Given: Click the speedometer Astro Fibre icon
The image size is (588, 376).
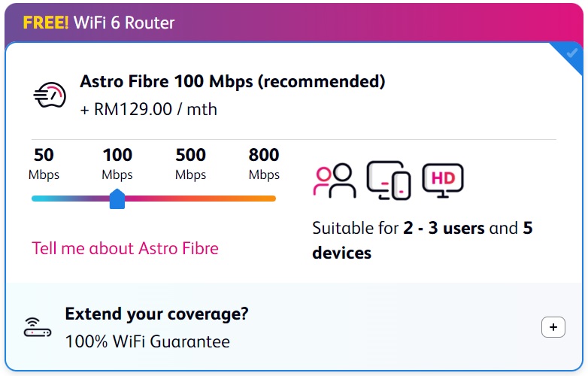Looking at the screenshot, I should pyautogui.click(x=50, y=96).
